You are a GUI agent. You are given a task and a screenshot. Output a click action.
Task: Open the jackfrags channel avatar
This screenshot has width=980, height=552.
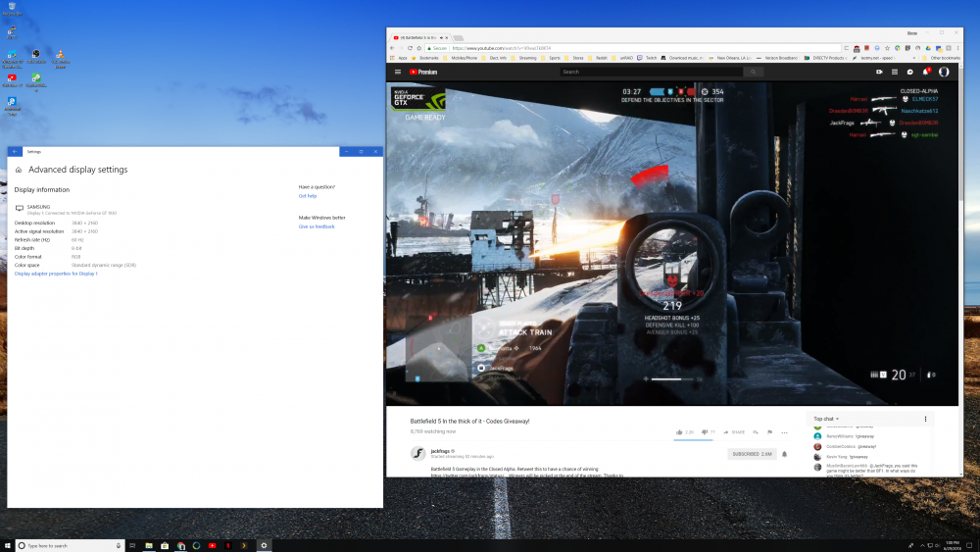(418, 453)
